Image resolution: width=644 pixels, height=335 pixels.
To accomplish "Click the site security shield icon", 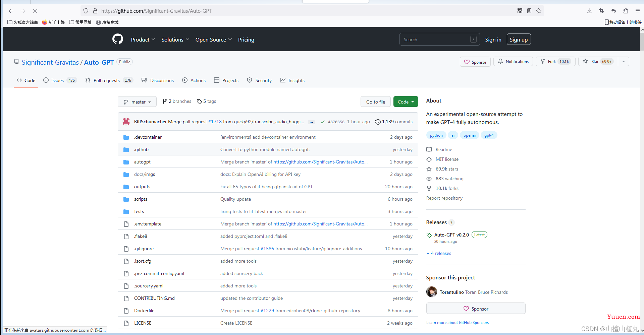I will (86, 11).
